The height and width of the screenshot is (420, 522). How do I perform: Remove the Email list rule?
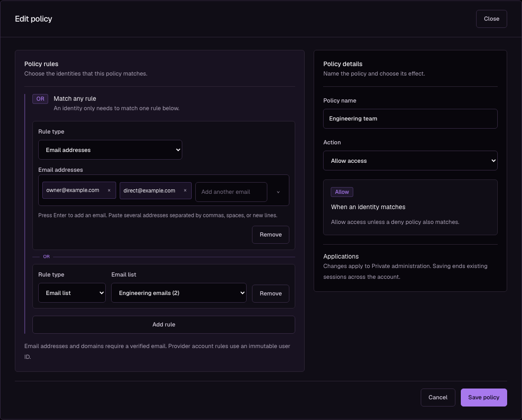(270, 294)
